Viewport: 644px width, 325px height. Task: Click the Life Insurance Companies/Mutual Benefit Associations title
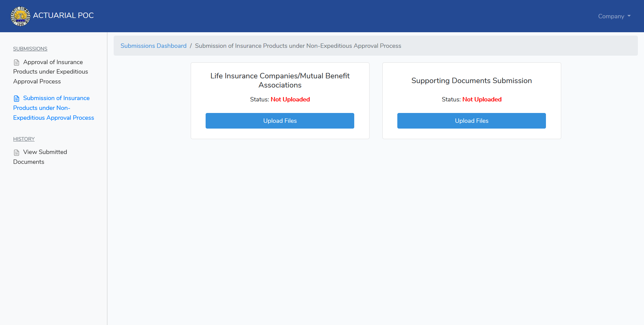(x=280, y=80)
